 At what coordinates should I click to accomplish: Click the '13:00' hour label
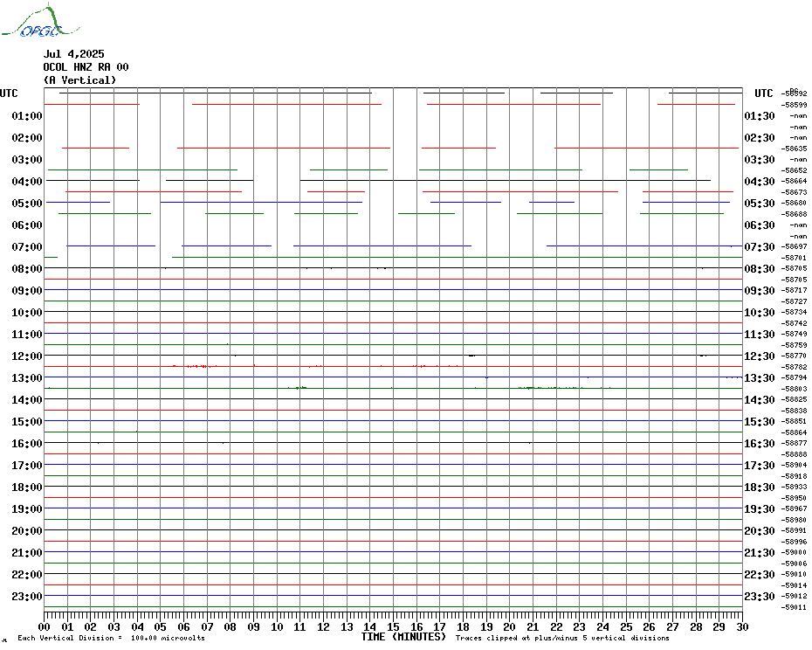27,378
